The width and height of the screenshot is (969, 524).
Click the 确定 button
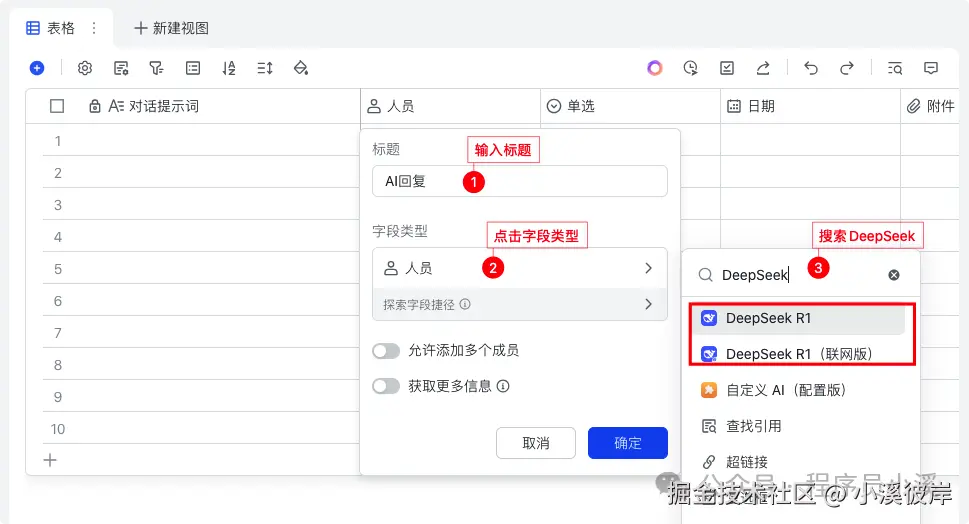pyautogui.click(x=628, y=443)
